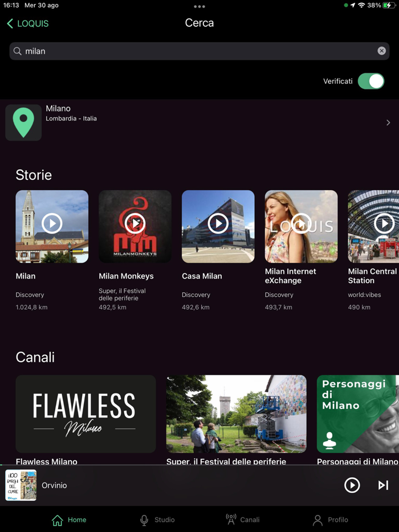Open the Milan story title
The image size is (399, 532).
26,276
